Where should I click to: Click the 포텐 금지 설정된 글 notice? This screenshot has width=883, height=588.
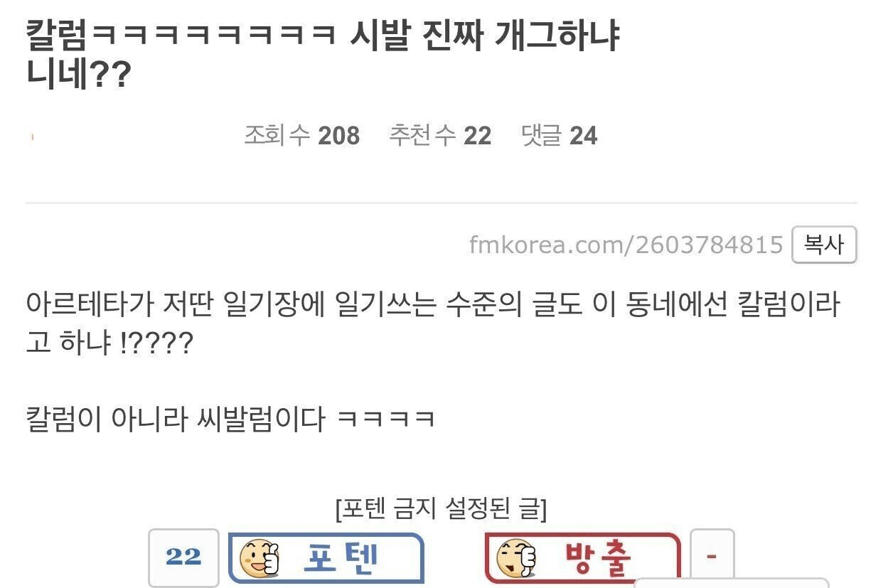tap(441, 508)
